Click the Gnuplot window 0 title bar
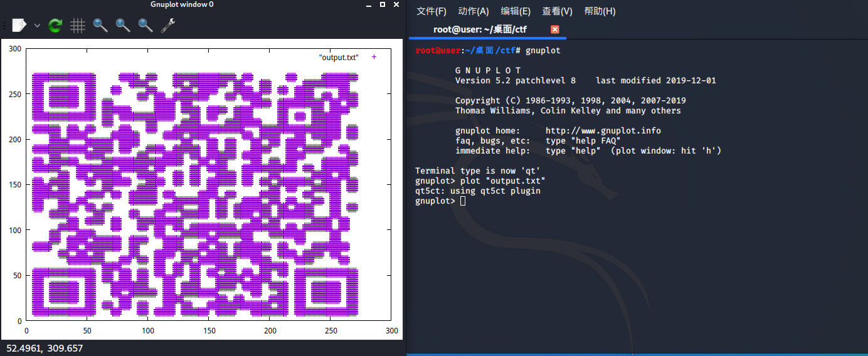Screen dimensions: 868x356 [x=182, y=4]
